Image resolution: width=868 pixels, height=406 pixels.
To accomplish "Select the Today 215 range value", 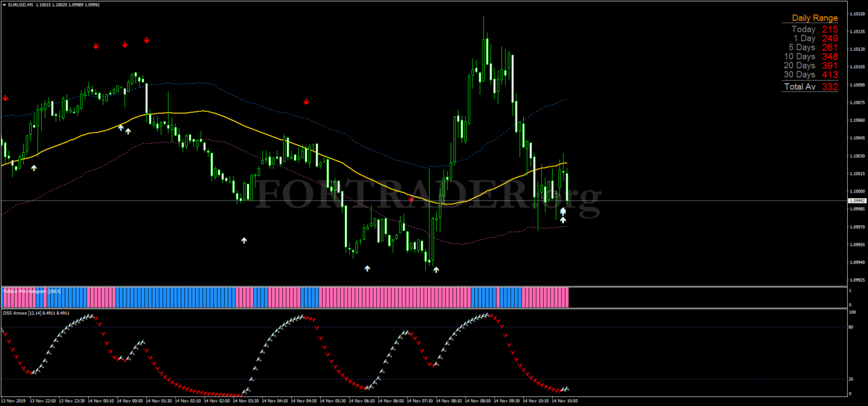I will 814,29.
